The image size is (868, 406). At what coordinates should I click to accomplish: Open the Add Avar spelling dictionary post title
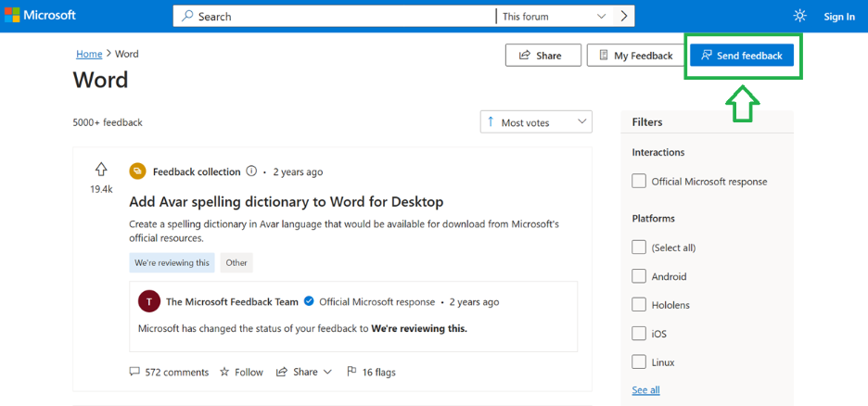point(287,202)
